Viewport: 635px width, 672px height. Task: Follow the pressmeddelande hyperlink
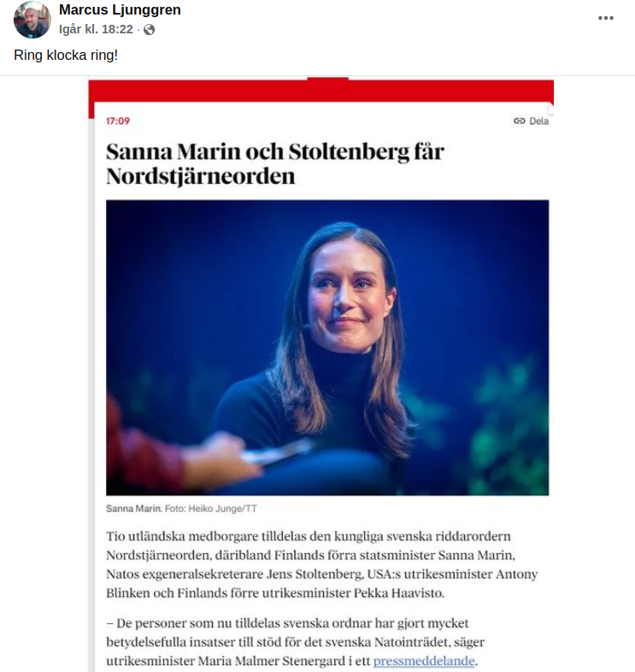[x=424, y=662]
